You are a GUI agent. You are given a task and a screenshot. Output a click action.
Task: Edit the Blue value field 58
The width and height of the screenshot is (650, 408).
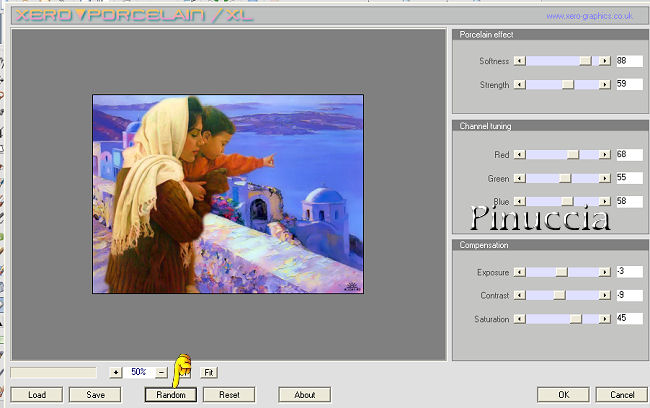629,202
